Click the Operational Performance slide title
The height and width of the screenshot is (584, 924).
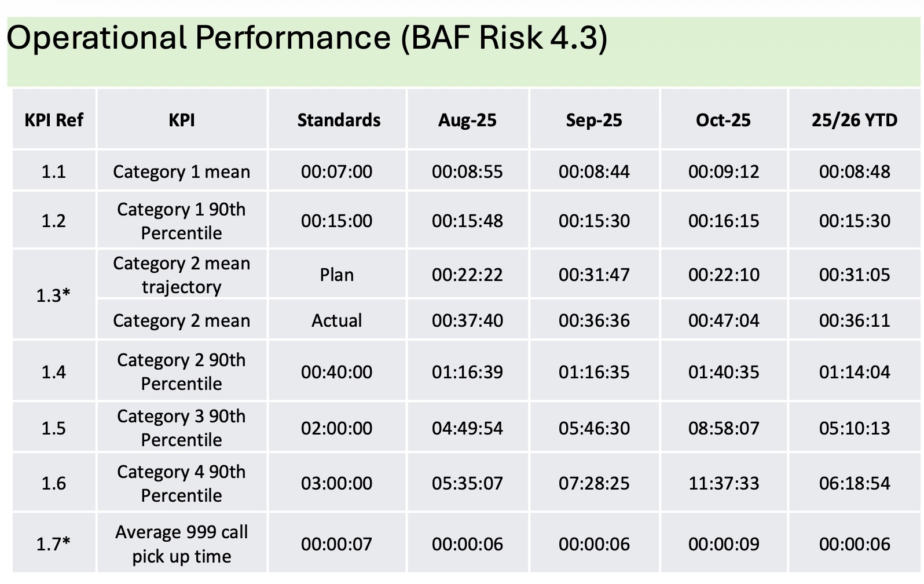click(307, 38)
